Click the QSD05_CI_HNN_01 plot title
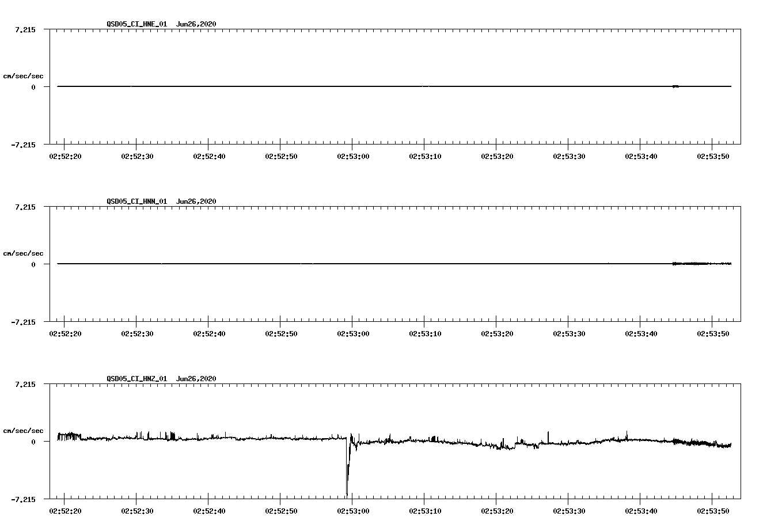 pos(161,202)
